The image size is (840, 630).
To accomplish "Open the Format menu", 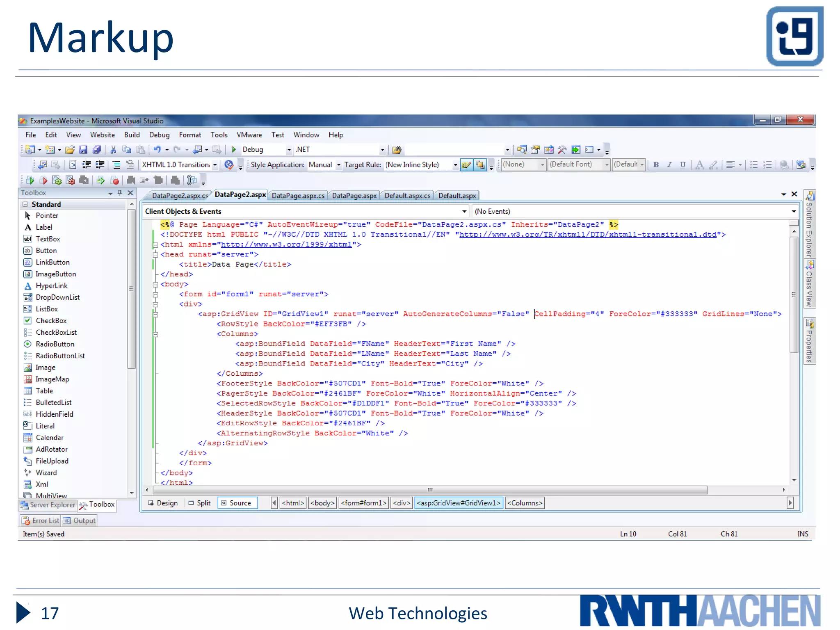I will coord(190,135).
